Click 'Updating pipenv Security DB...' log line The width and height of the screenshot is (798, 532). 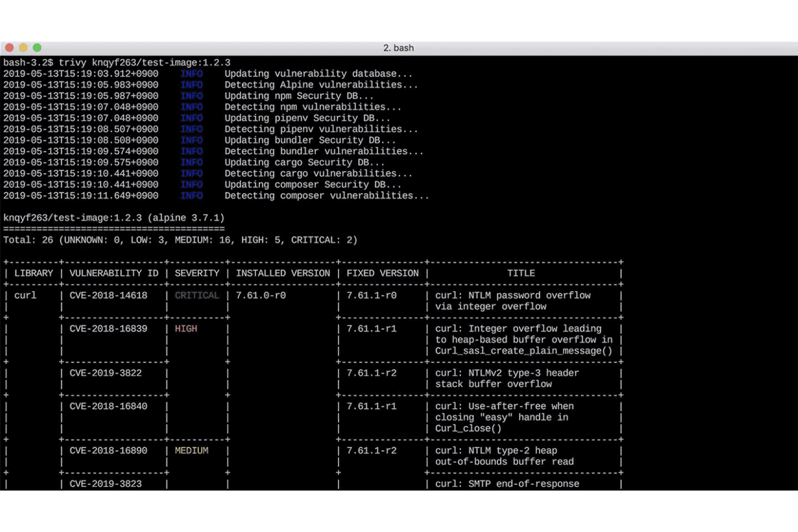tap(307, 118)
